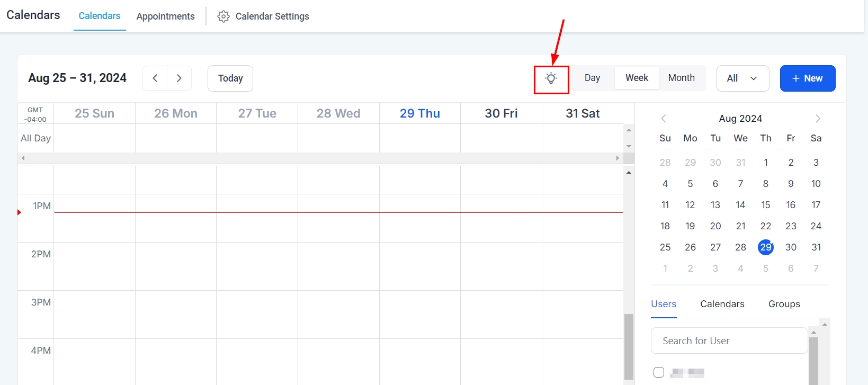The width and height of the screenshot is (868, 385).
Task: Check the first user checkbox
Action: coord(659,372)
